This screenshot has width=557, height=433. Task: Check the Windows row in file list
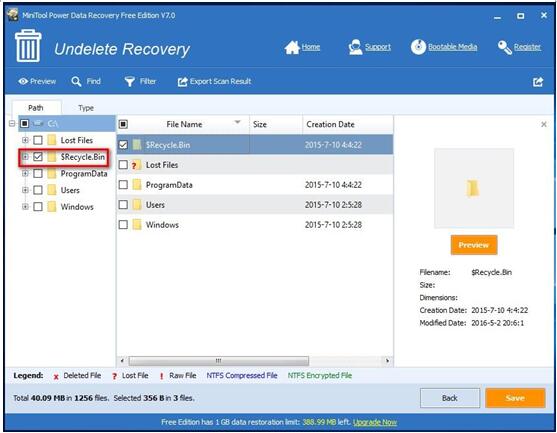pos(123,224)
